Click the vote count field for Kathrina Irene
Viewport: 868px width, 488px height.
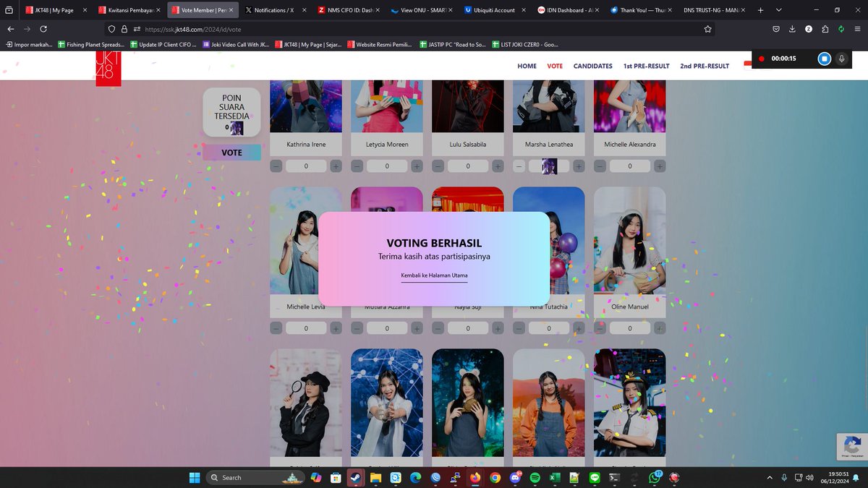click(306, 166)
